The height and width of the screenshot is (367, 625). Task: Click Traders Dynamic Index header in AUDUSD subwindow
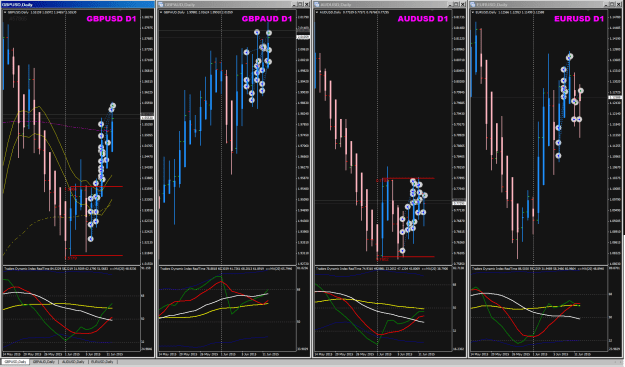point(382,269)
